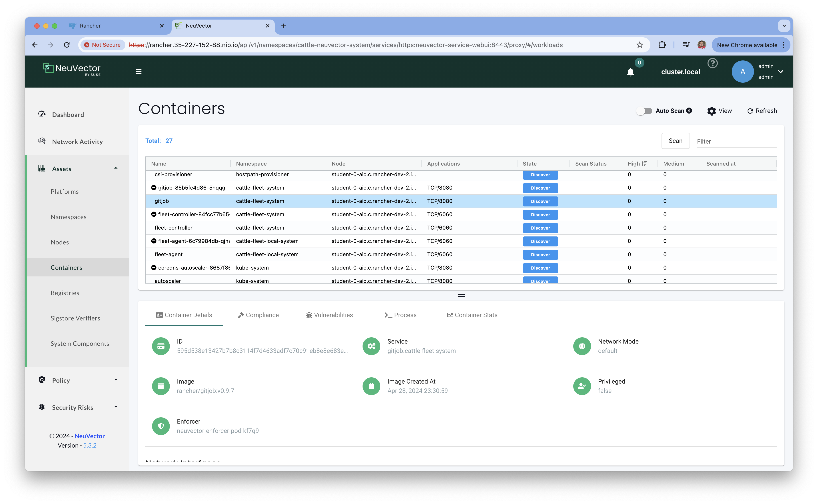The height and width of the screenshot is (504, 818).
Task: Click the View gear icon
Action: tap(711, 111)
